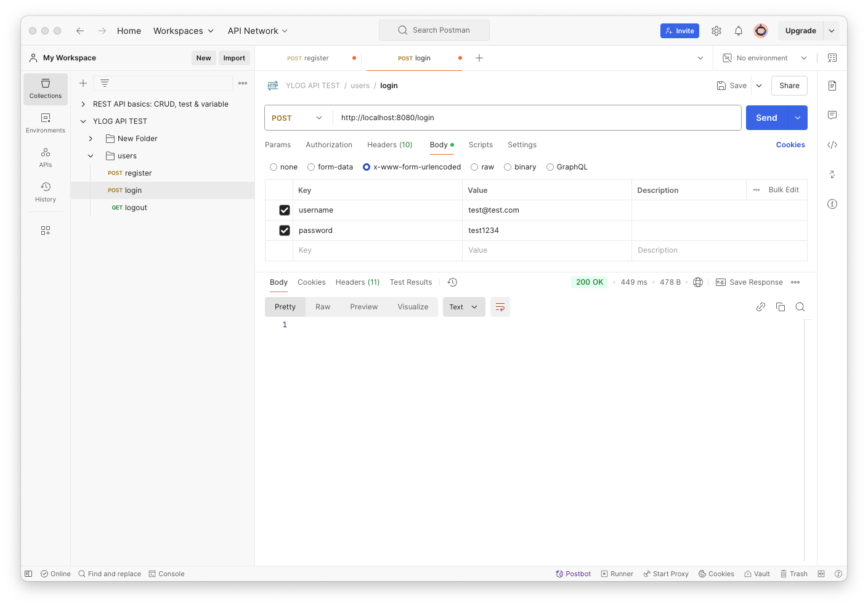
Task: Click the configure workspace sidebar grid icon
Action: [46, 230]
